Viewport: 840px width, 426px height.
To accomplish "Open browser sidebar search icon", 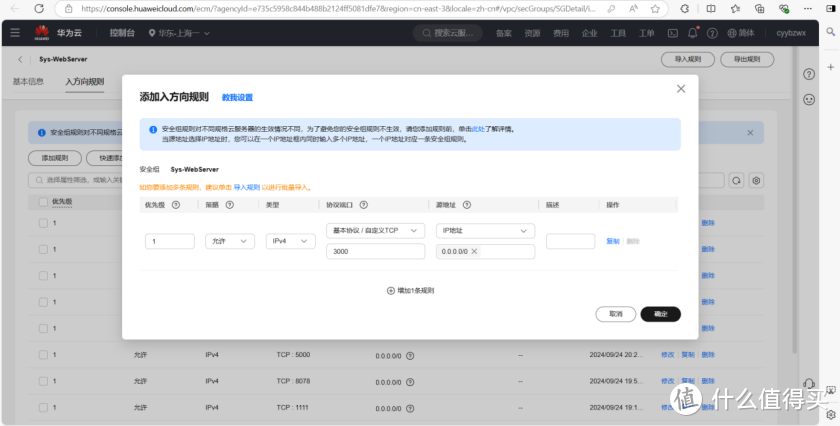I will point(831,32).
